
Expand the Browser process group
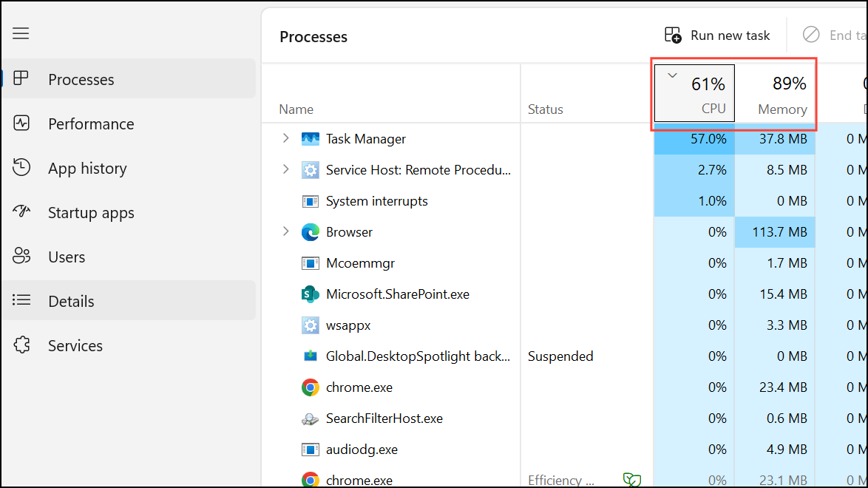[286, 231]
